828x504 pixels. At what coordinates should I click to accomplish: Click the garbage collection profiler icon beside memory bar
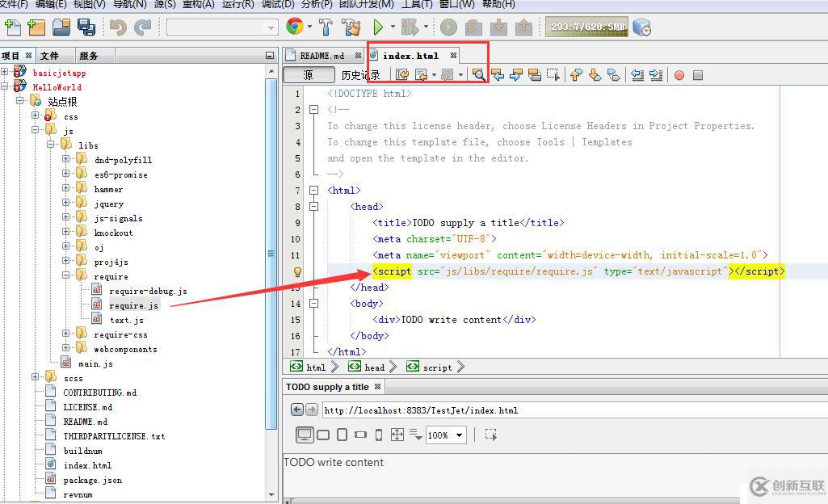(641, 27)
